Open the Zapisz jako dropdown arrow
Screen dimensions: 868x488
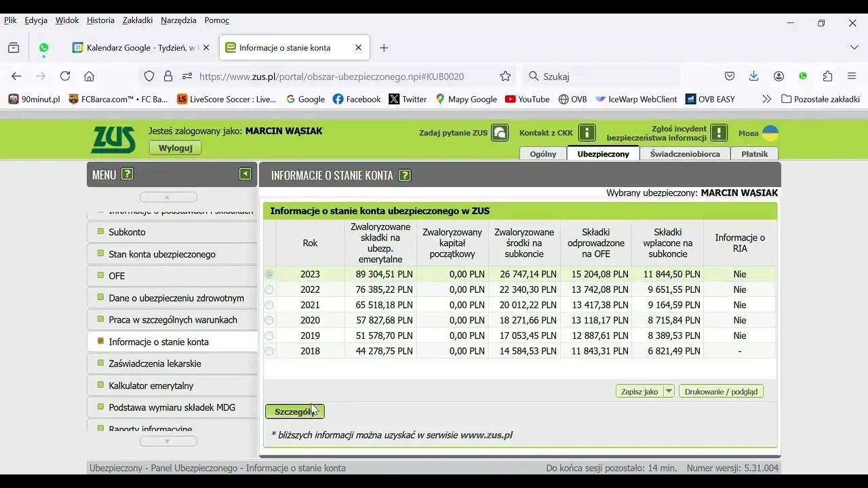[669, 391]
